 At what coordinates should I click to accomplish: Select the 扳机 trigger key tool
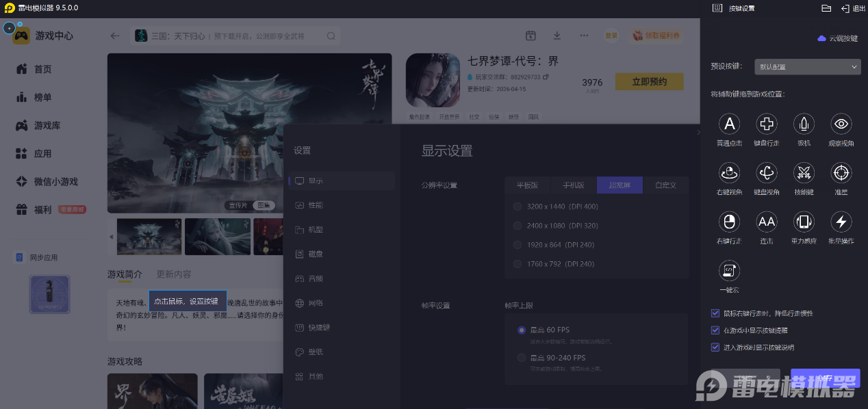coord(804,124)
